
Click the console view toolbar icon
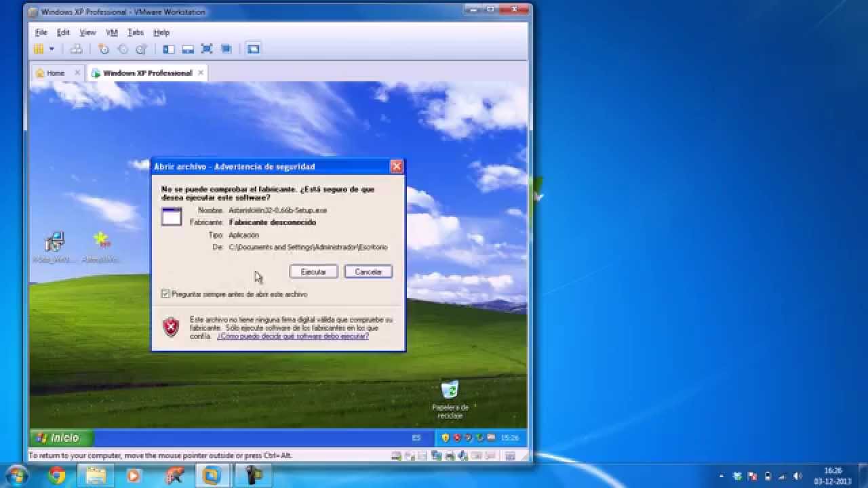pos(253,49)
